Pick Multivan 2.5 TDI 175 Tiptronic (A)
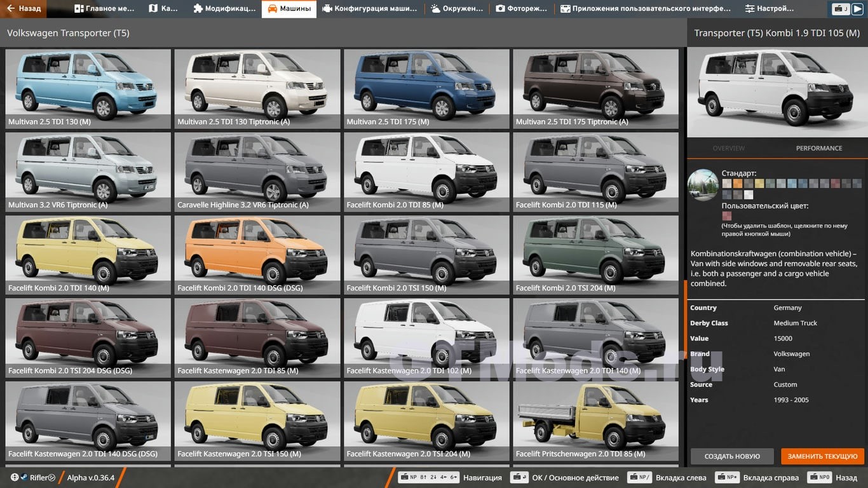Image resolution: width=868 pixels, height=488 pixels. (x=596, y=89)
